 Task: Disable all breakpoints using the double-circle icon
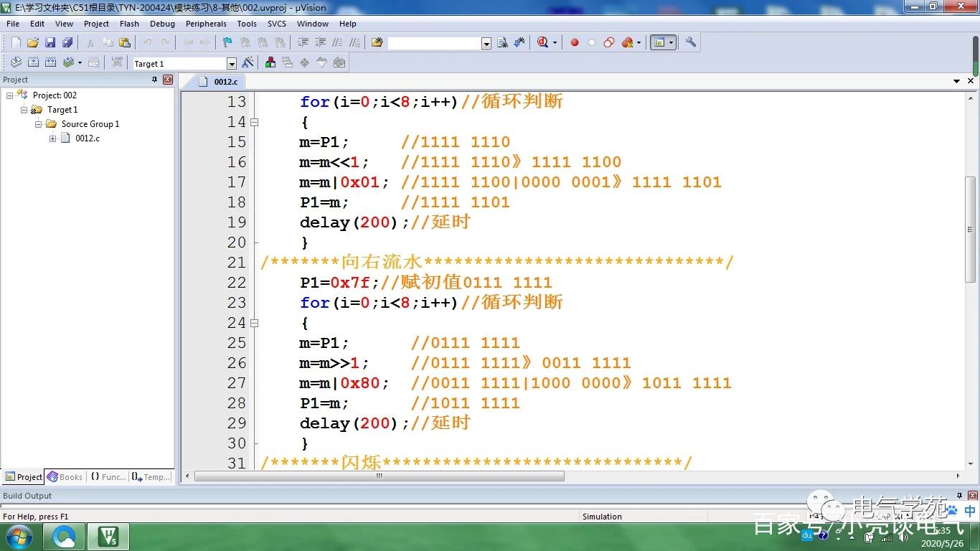[x=609, y=42]
